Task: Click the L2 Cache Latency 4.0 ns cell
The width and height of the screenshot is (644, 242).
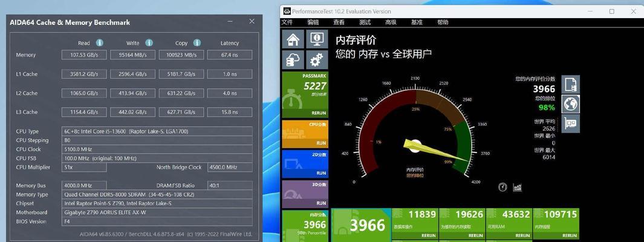Action: (230, 93)
